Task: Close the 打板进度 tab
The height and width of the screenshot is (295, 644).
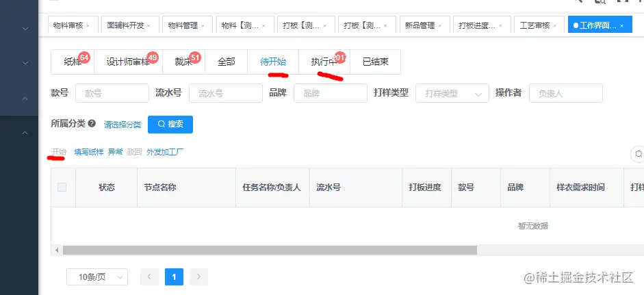Action: click(500, 26)
